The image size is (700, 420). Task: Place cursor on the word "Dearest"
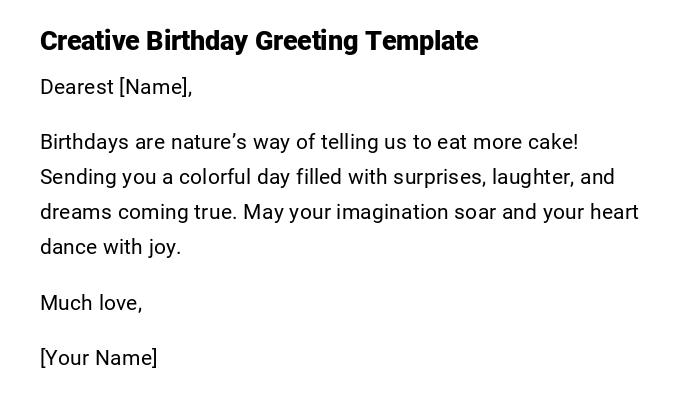click(x=77, y=87)
